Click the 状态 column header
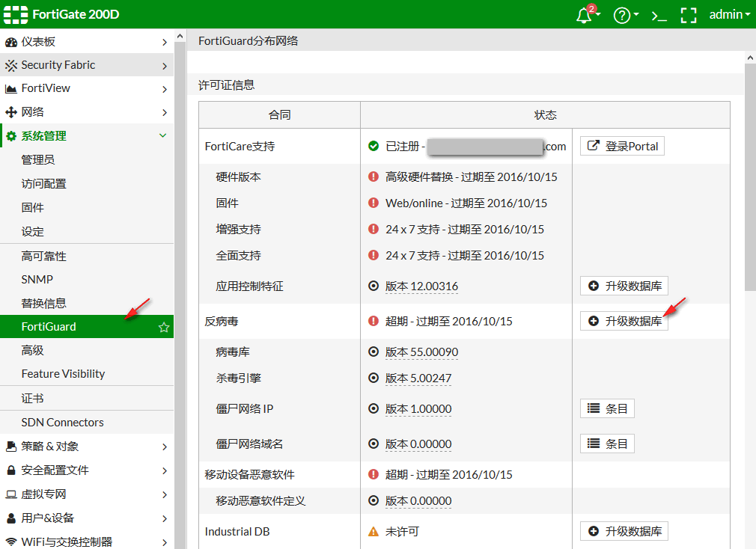The height and width of the screenshot is (549, 756). click(546, 115)
